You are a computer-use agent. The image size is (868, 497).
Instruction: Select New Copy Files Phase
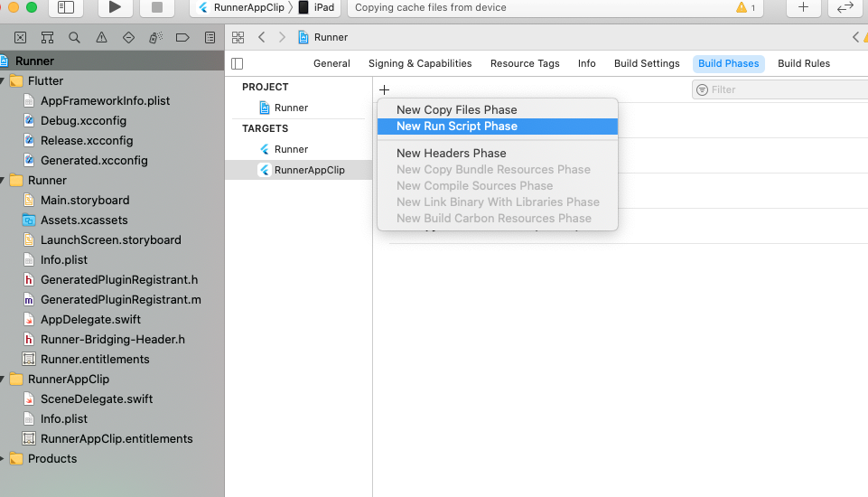pos(456,110)
